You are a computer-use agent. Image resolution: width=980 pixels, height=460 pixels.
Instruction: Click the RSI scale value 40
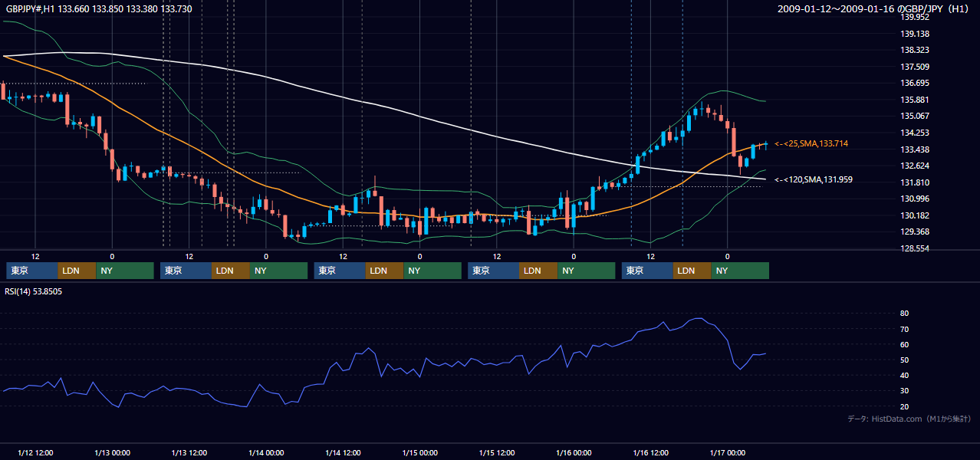click(905, 375)
